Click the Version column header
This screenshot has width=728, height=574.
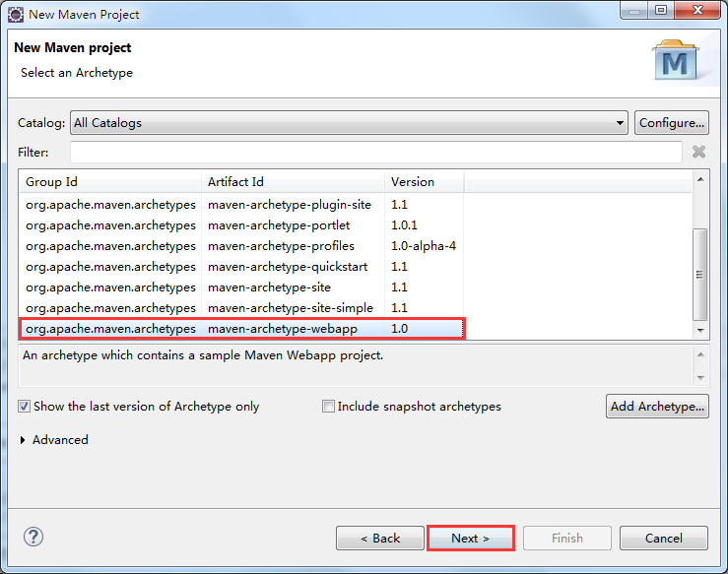[424, 181]
